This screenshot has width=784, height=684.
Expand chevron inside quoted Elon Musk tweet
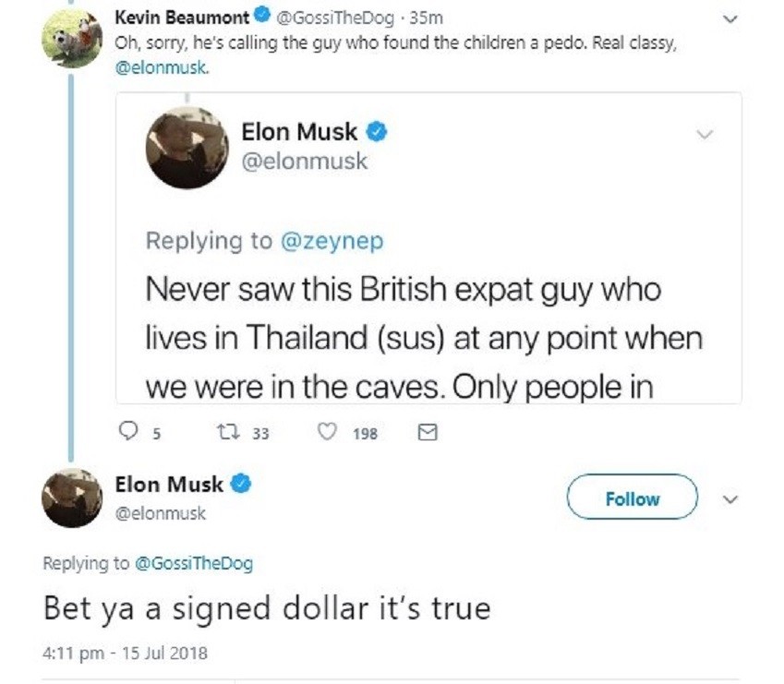click(704, 134)
